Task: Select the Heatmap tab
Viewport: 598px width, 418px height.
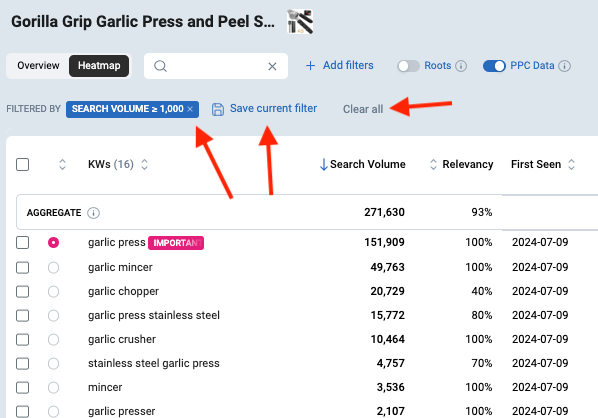Action: click(99, 66)
